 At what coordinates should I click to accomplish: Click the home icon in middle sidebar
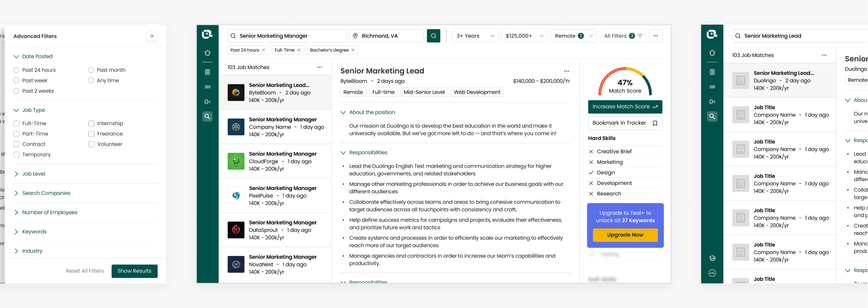pyautogui.click(x=207, y=53)
